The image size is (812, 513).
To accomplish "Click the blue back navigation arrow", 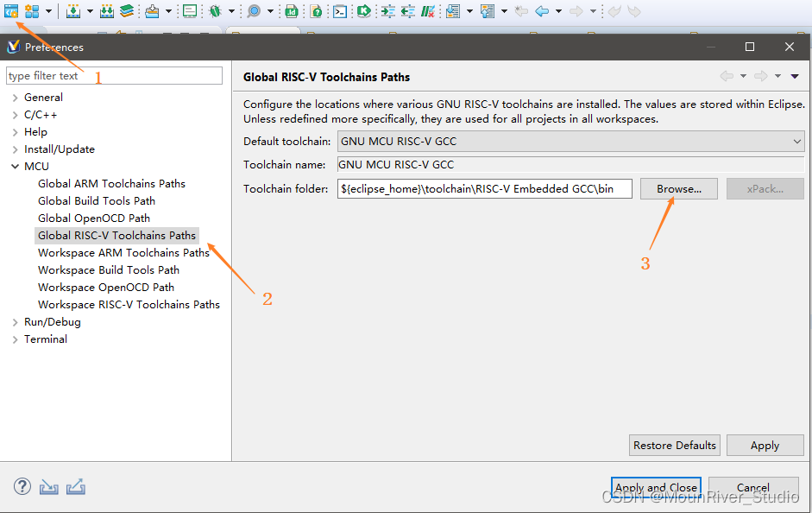I will click(x=542, y=11).
